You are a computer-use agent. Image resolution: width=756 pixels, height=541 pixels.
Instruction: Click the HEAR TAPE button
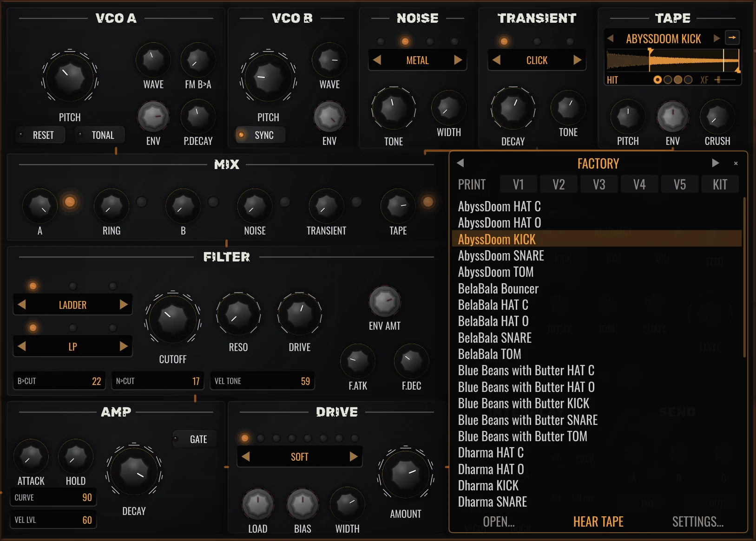coord(598,521)
